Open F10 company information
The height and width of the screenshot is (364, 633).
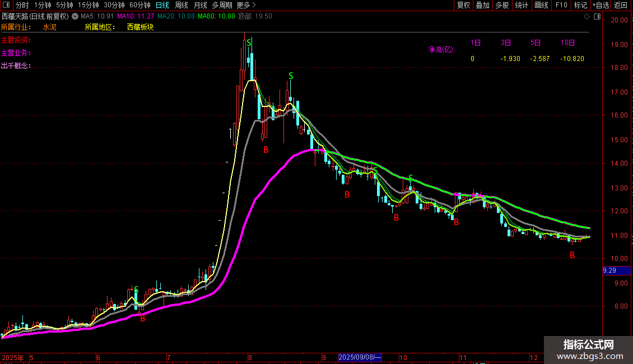(x=561, y=5)
